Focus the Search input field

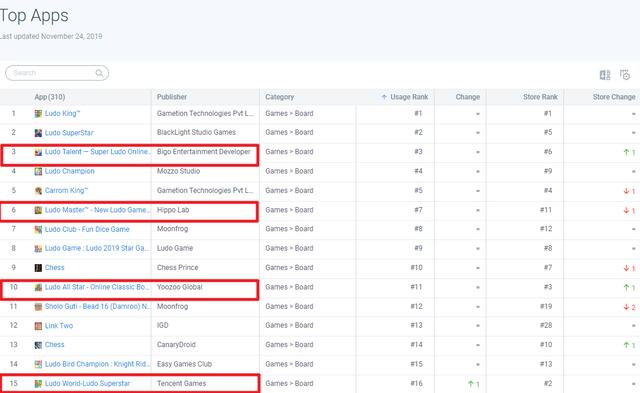57,73
